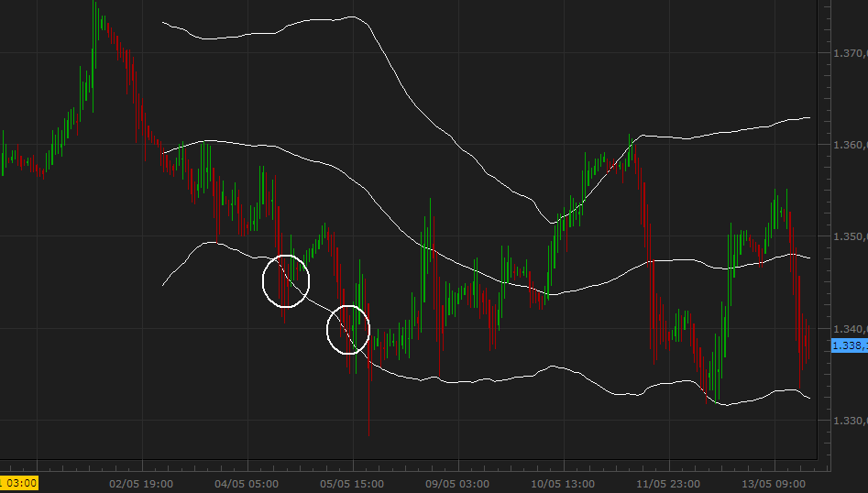Viewport: 868px width, 493px height.
Task: Click the yellow 03:00 crosshair time tag
Action: pos(19,483)
